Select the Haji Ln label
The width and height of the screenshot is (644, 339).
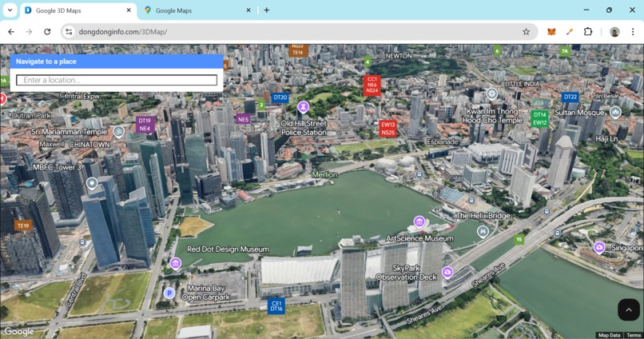[606, 139]
